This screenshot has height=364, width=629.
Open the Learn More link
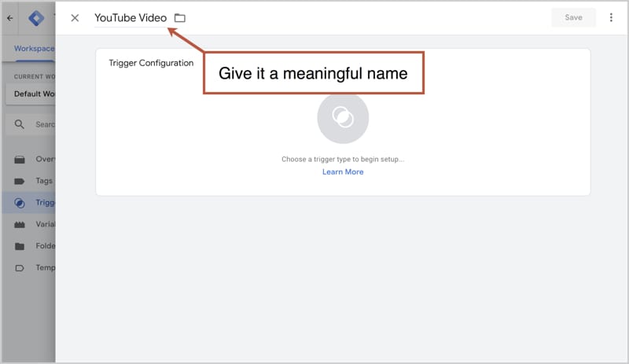pos(343,171)
